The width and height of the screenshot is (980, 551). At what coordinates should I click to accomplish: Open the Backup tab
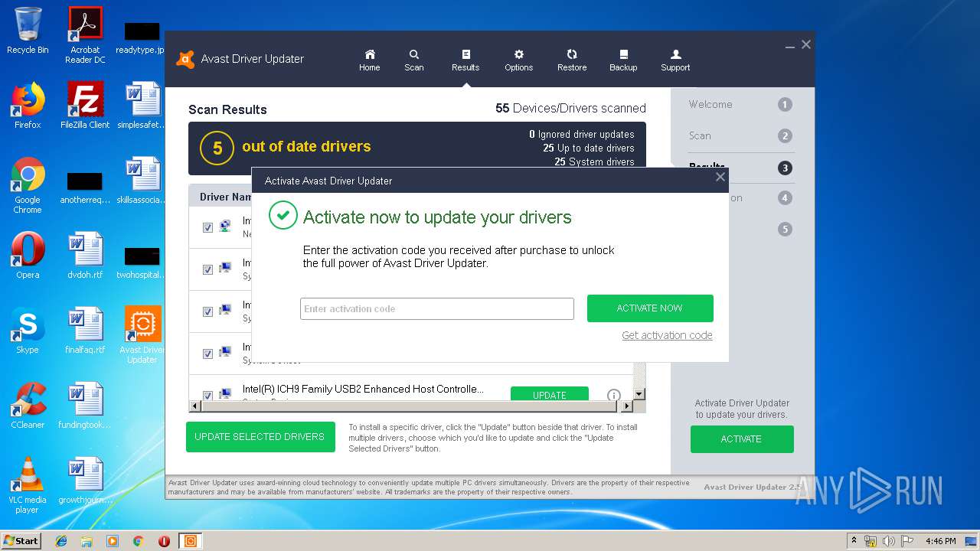click(x=623, y=60)
